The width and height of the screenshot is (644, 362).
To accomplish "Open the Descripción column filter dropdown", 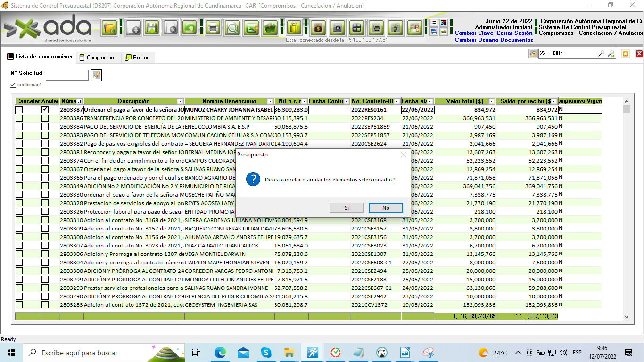I will tap(180, 101).
